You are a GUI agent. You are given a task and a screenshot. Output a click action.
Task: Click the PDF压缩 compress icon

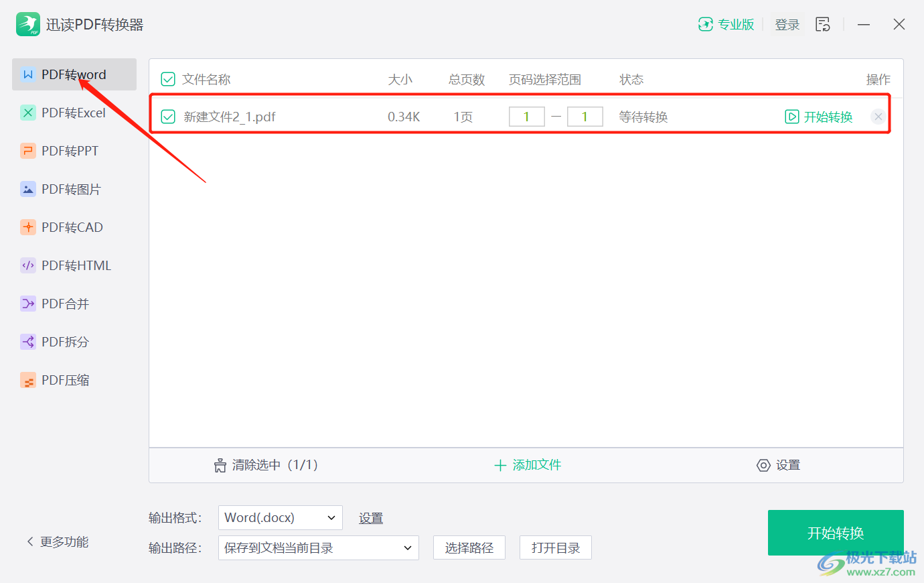[28, 380]
